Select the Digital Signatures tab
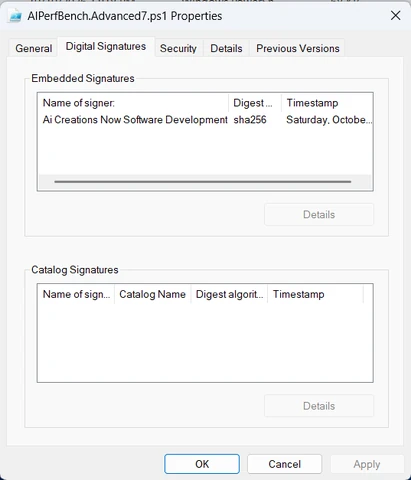 coord(106,47)
